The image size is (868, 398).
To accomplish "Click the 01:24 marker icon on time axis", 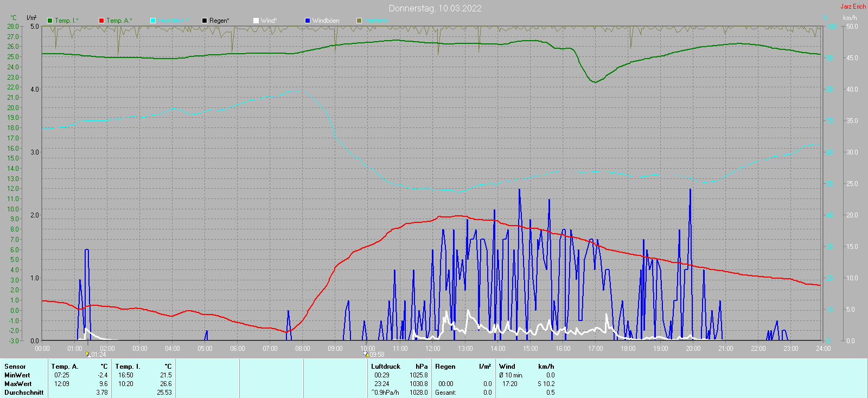I will (88, 354).
